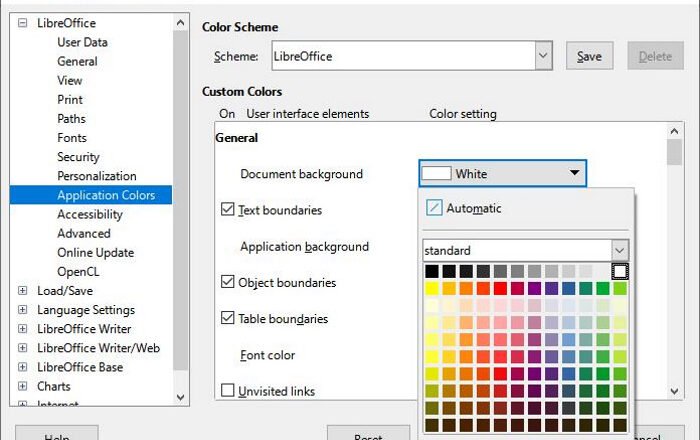This screenshot has height=440, width=700.
Task: Select the OpenCL option page
Action: 78,272
